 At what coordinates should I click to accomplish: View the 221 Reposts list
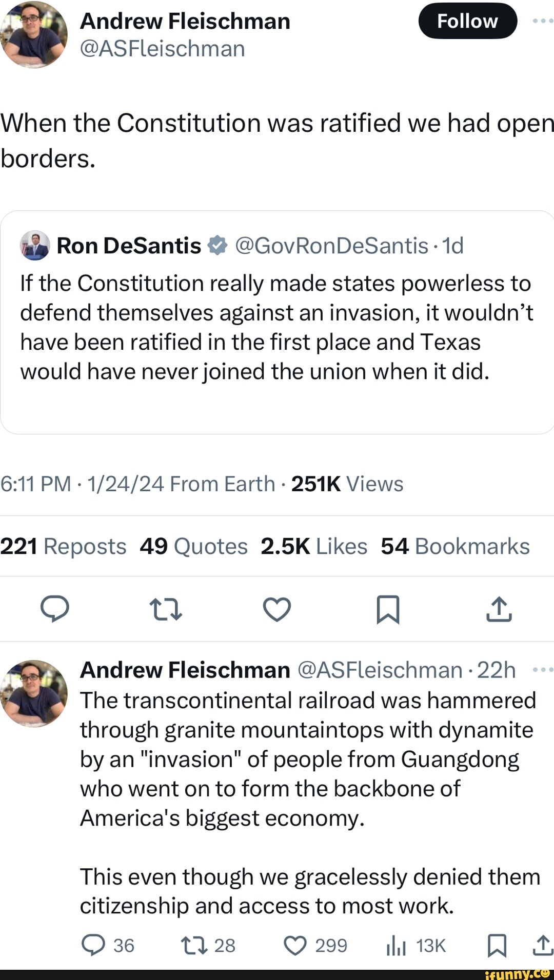pos(63,546)
